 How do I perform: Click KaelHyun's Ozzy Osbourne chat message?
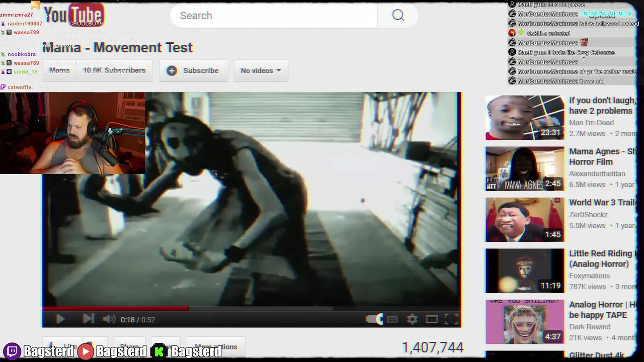(x=561, y=52)
